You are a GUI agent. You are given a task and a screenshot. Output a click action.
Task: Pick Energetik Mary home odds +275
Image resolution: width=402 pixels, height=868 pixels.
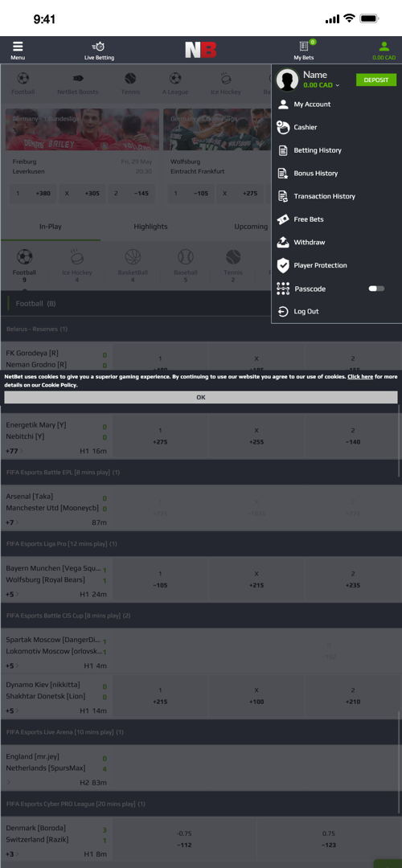[161, 436]
